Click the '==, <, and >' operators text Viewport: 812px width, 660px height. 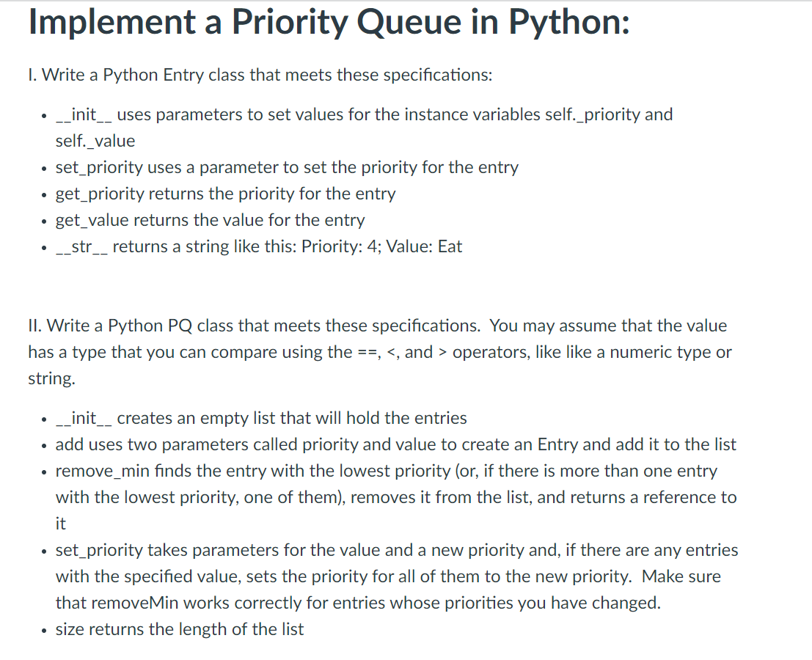tap(402, 353)
